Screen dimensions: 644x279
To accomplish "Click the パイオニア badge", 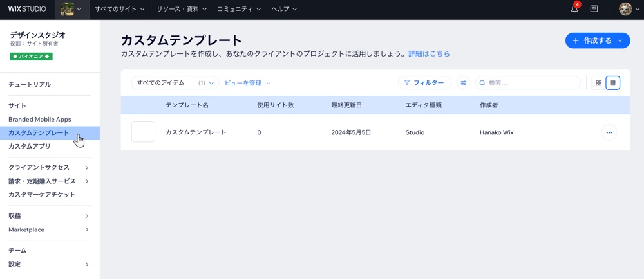I will tap(31, 57).
